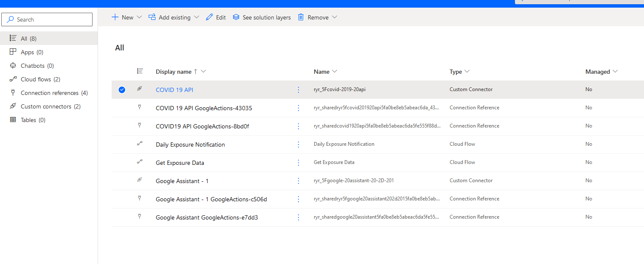Open the Managed column sort dropdown
Image resolution: width=644 pixels, height=264 pixels.
pos(615,72)
